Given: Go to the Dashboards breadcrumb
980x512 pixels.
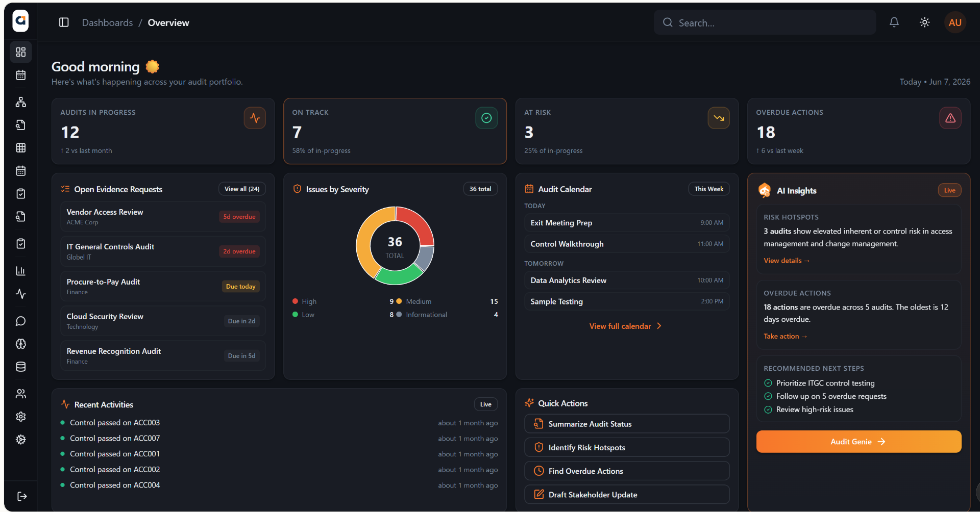Looking at the screenshot, I should tap(107, 22).
